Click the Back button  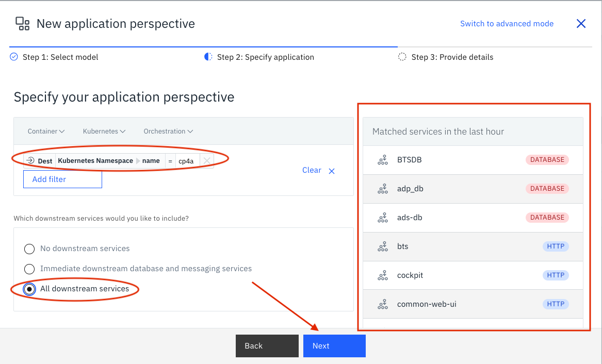pos(267,345)
